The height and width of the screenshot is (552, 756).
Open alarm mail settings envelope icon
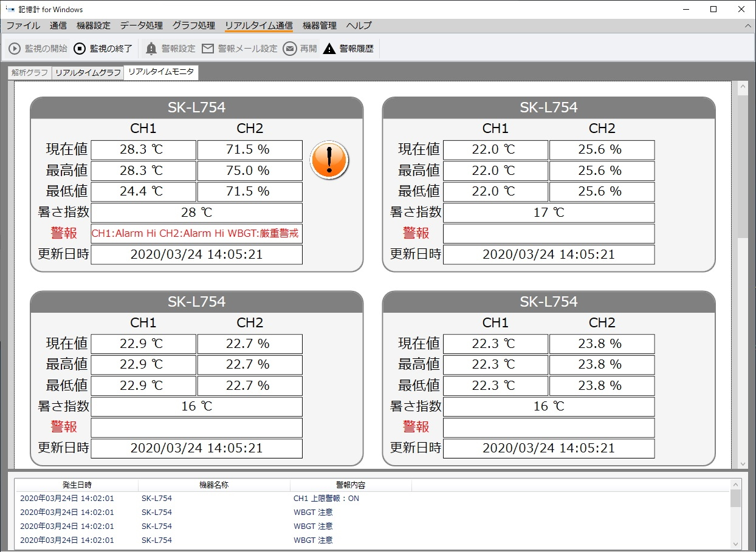pos(208,49)
